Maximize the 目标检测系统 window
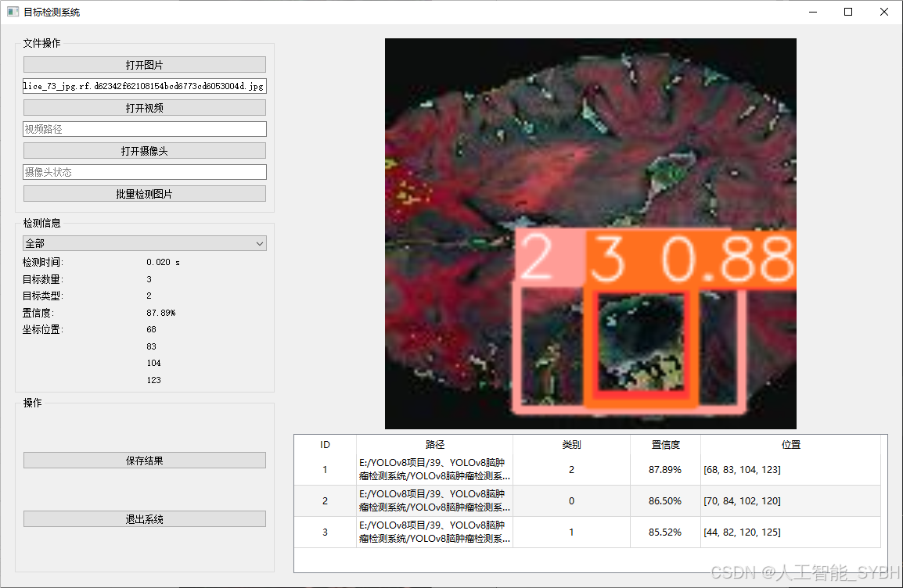The image size is (903, 588). coord(848,12)
